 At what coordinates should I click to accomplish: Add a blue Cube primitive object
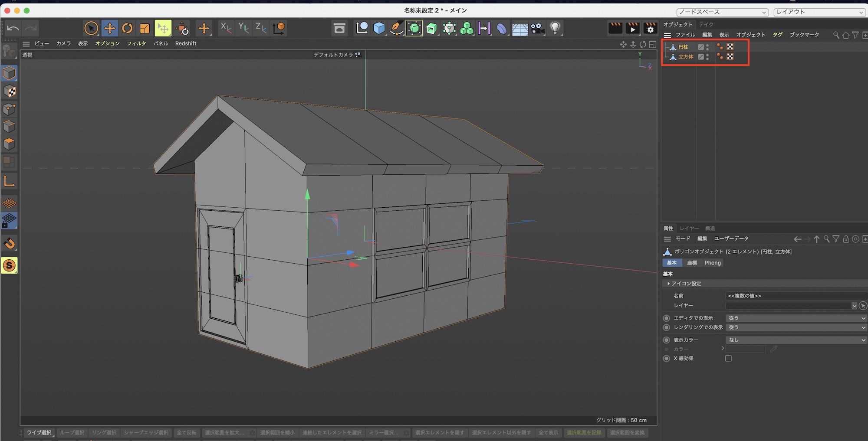[x=379, y=29]
